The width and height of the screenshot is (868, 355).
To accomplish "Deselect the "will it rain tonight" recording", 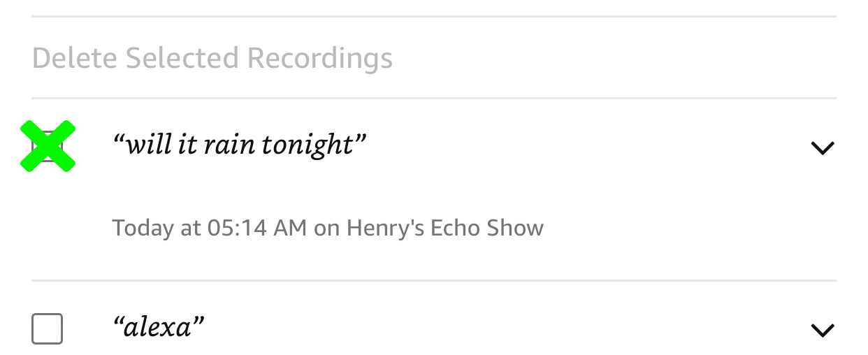I will point(48,146).
